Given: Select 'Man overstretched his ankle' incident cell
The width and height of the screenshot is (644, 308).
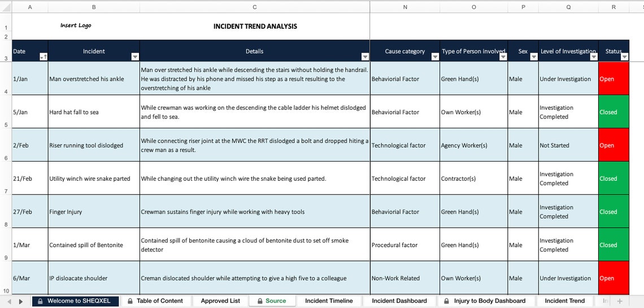Looking at the screenshot, I should coord(94,79).
